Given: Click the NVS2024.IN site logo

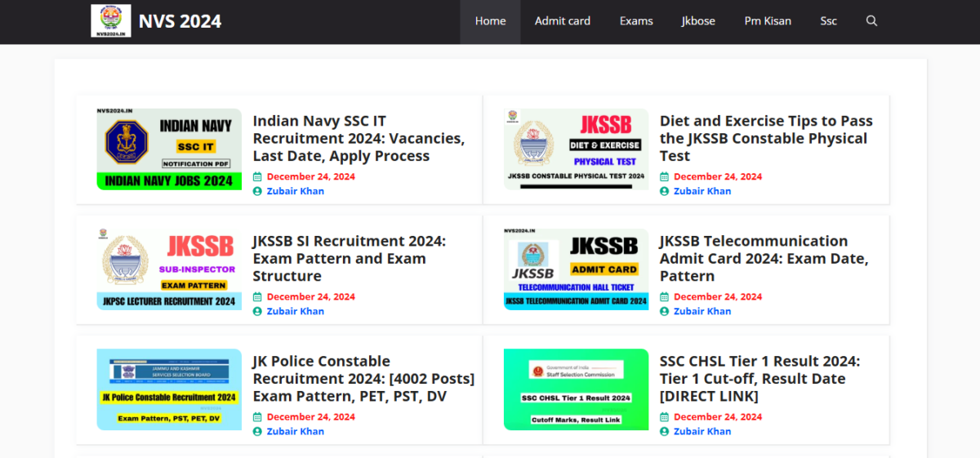Looking at the screenshot, I should (x=111, y=21).
